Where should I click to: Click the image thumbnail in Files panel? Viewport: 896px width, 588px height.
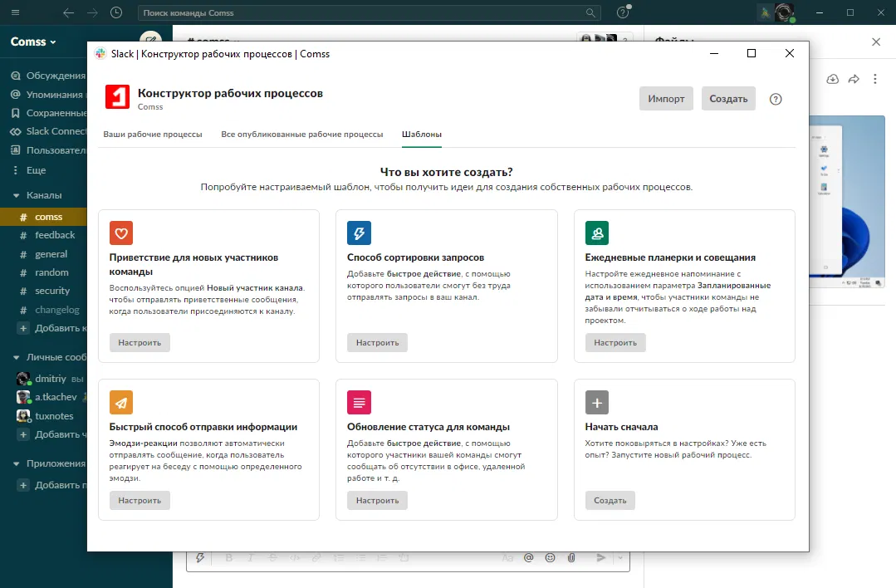848,203
